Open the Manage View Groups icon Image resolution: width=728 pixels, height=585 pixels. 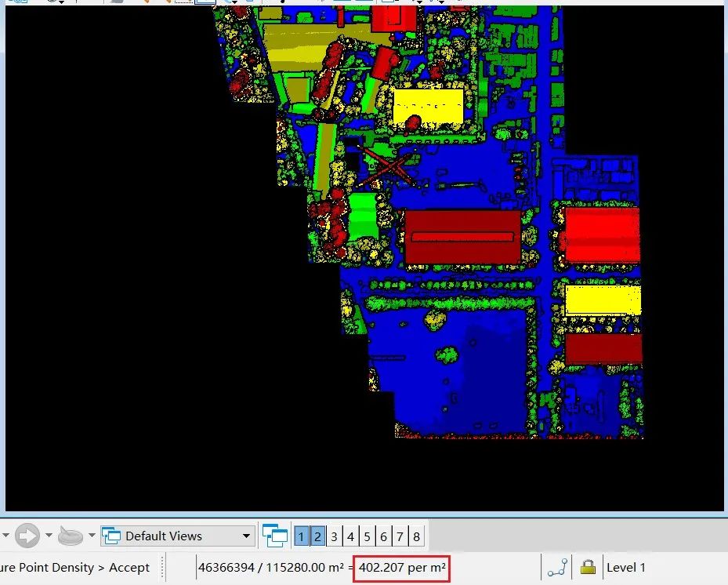(275, 536)
